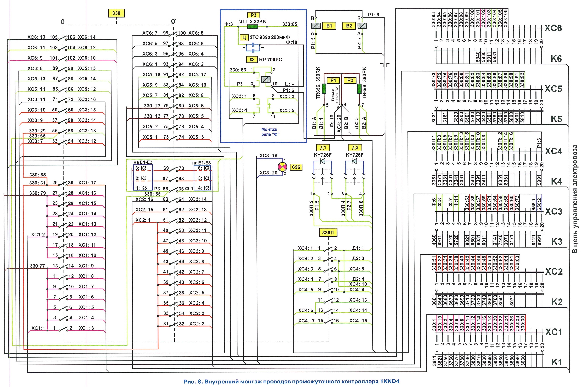Image resolution: width=588 pixels, height=387 pixels.
Task: Click switch contact 29-30 for XC1:17
Action: 63,184
